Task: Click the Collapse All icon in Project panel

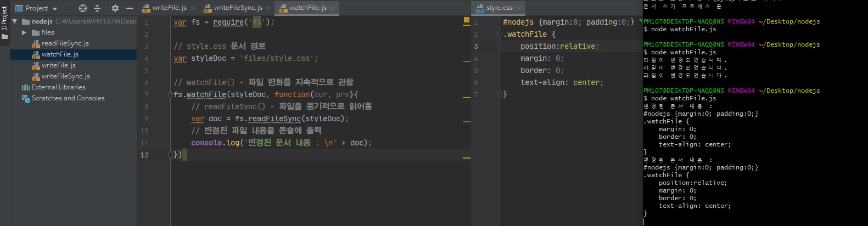Action: [x=97, y=8]
